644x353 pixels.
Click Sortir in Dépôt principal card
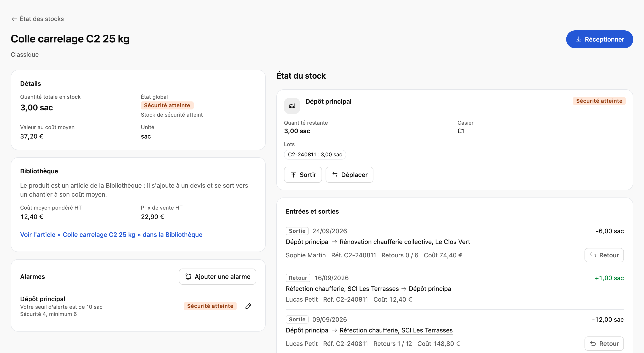[x=303, y=175]
